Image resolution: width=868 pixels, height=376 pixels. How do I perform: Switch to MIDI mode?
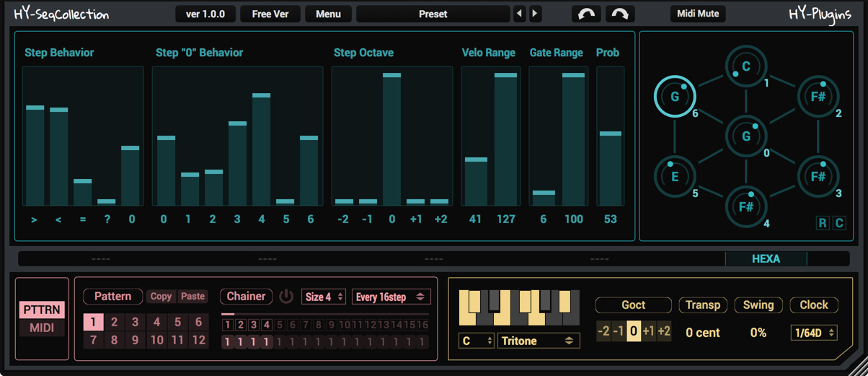[x=42, y=328]
